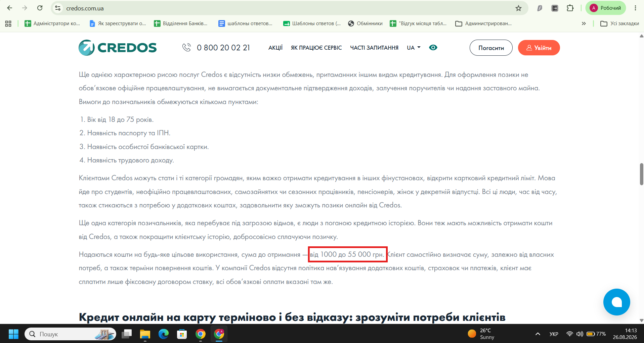Click the page vertical scrollbar thumb
The height and width of the screenshot is (343, 644).
coord(641,174)
